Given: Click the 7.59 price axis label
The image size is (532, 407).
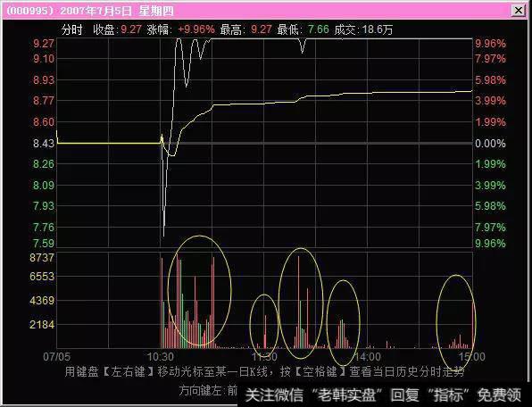Looking at the screenshot, I should 44,243.
